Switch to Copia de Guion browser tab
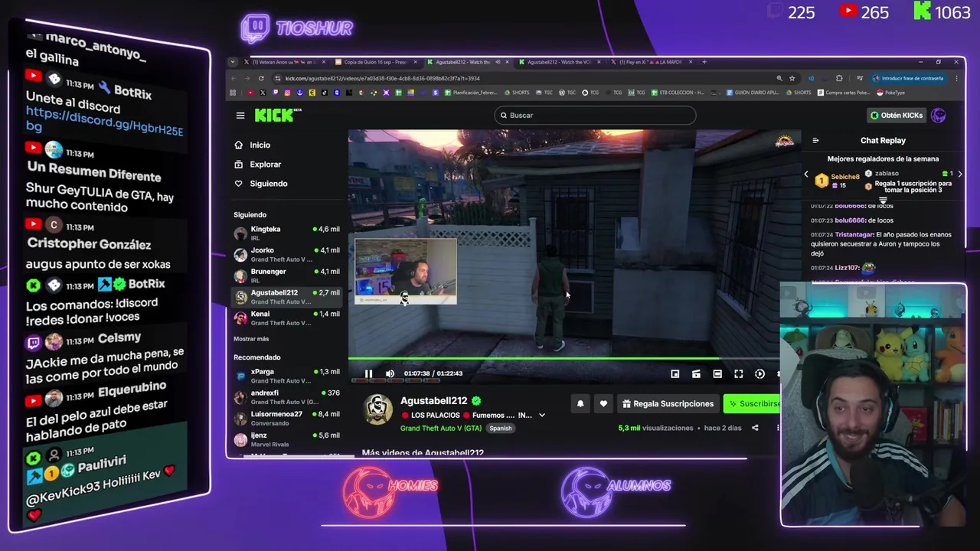 tap(375, 62)
